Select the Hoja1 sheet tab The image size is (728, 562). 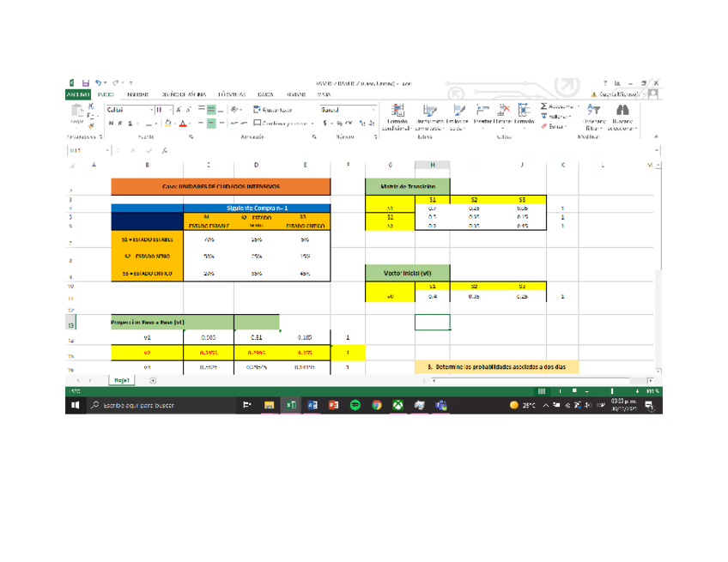[x=122, y=380]
